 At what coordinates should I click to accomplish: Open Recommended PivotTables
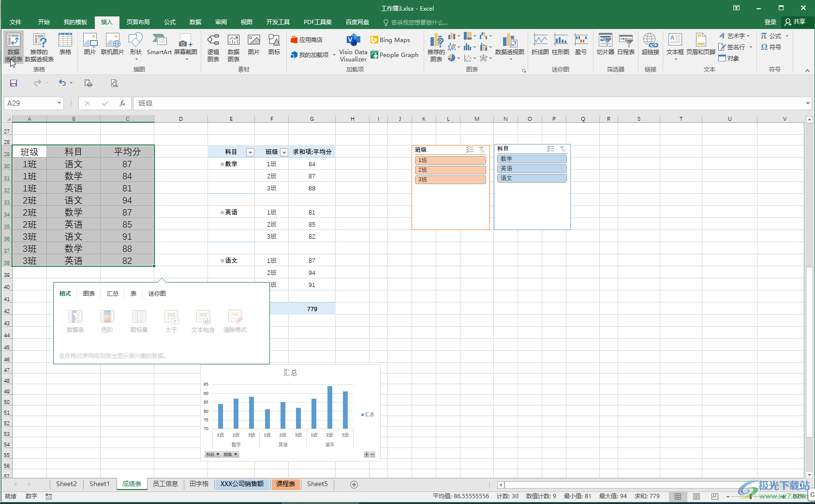tap(39, 47)
